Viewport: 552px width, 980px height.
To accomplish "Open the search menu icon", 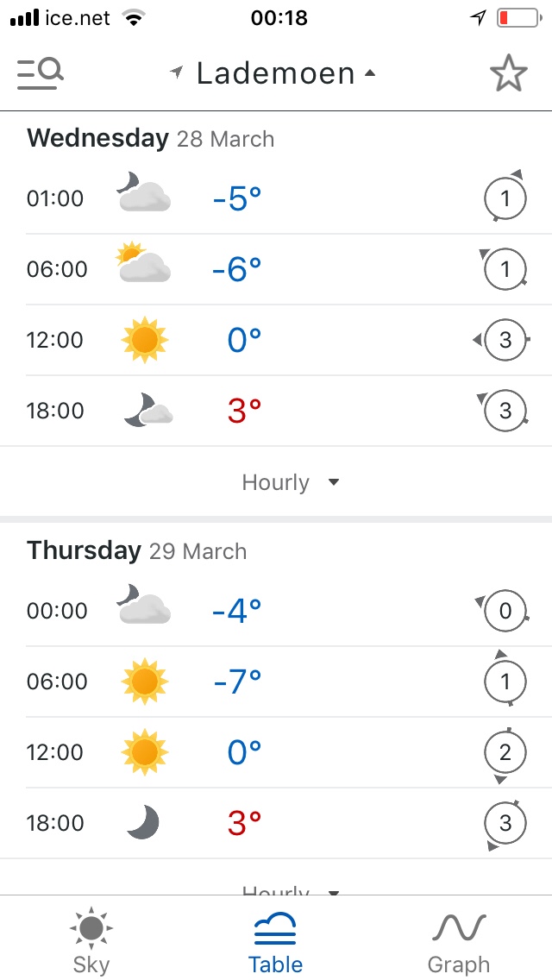I will pos(40,74).
